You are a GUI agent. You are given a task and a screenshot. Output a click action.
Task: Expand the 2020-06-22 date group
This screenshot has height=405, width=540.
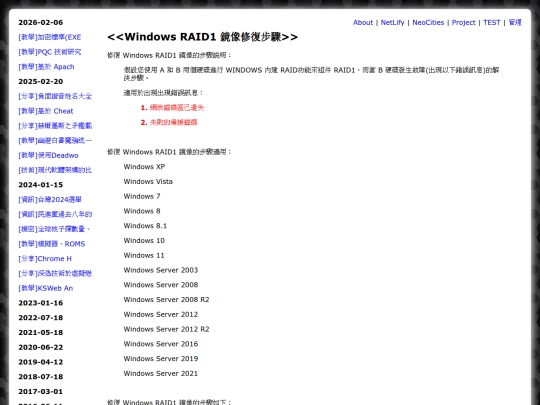tap(41, 347)
